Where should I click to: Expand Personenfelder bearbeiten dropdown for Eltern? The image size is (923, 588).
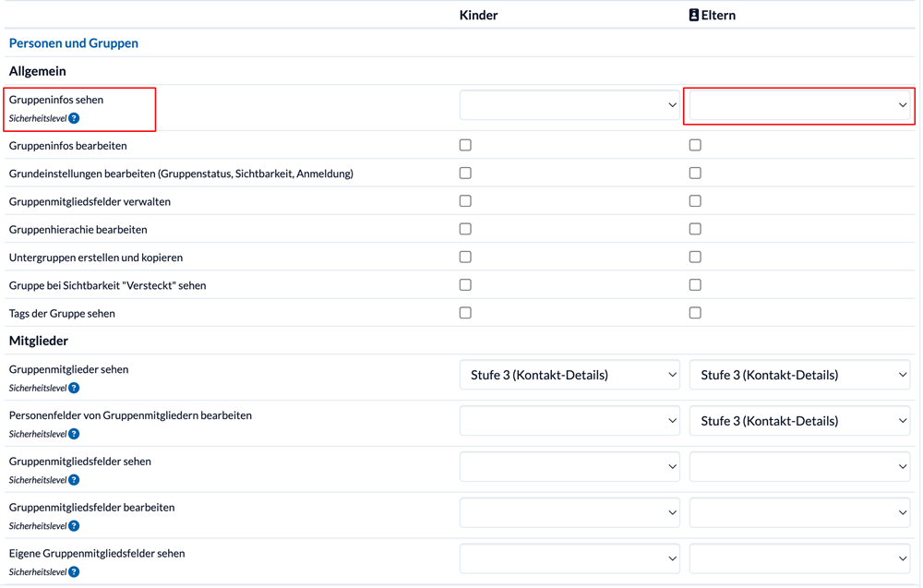click(x=799, y=420)
